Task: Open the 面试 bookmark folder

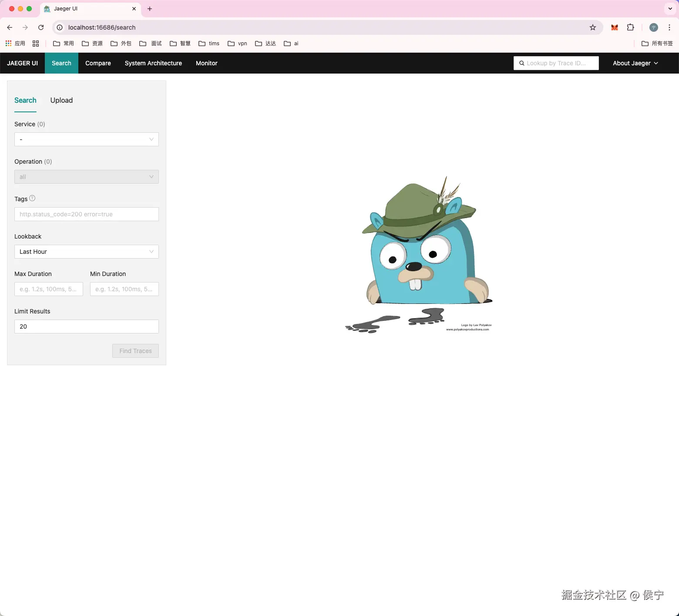Action: [x=151, y=44]
